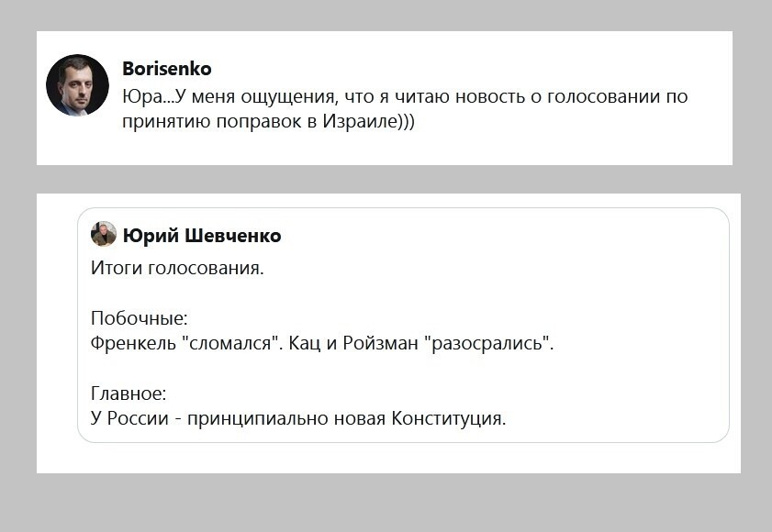Click the word 'Израиле' in the comment
The height and width of the screenshot is (532, 772).
pos(360,121)
